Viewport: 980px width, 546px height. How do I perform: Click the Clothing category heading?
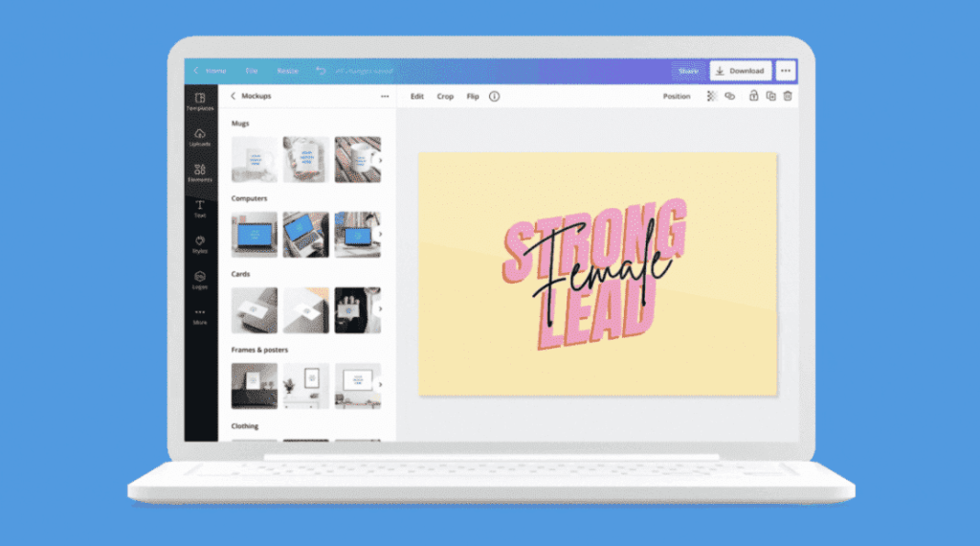coord(244,426)
